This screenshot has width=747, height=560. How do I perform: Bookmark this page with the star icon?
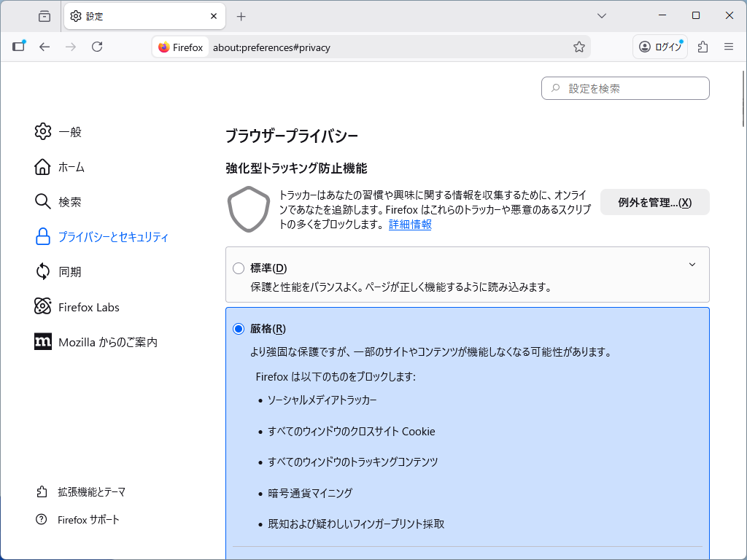[579, 47]
